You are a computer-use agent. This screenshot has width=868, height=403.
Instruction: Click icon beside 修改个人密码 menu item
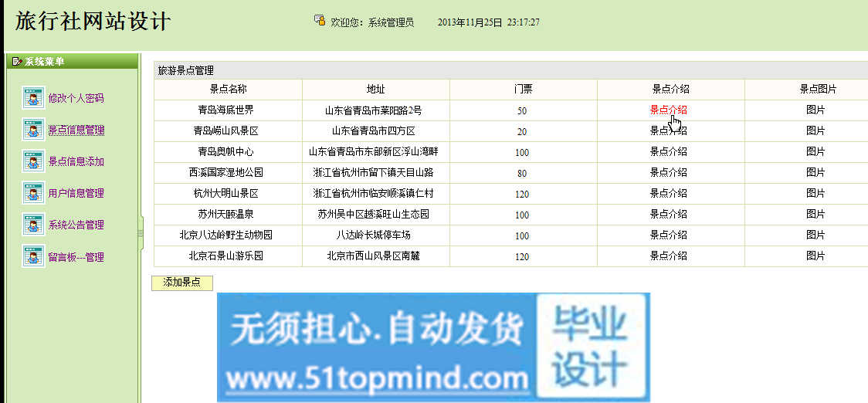pos(33,98)
